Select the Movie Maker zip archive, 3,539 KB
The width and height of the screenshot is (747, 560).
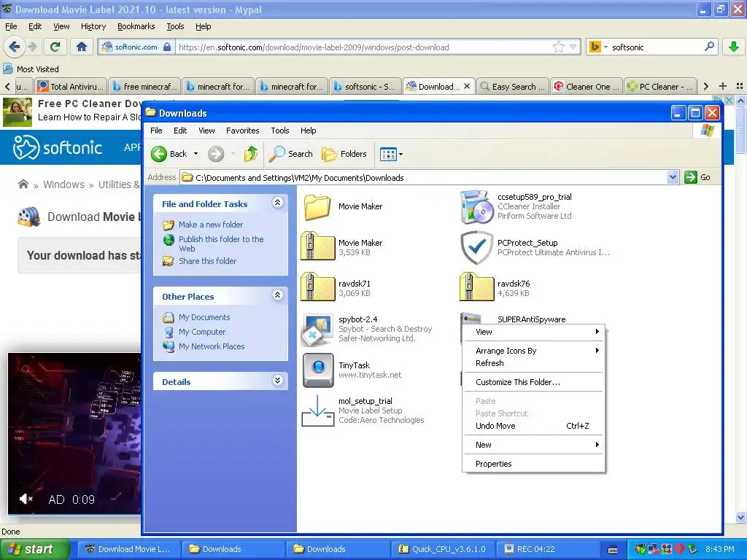click(317, 246)
